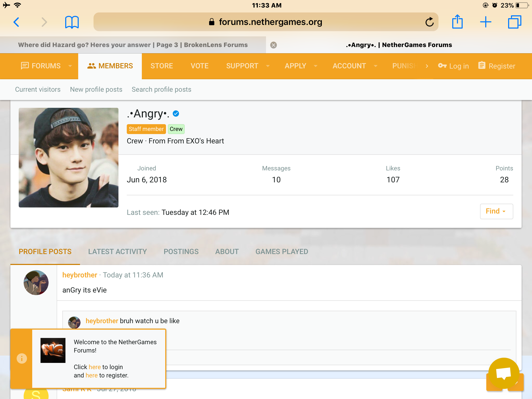Tap the battery indicator in the status bar
Screen dimensions: 532x399
(522, 5)
